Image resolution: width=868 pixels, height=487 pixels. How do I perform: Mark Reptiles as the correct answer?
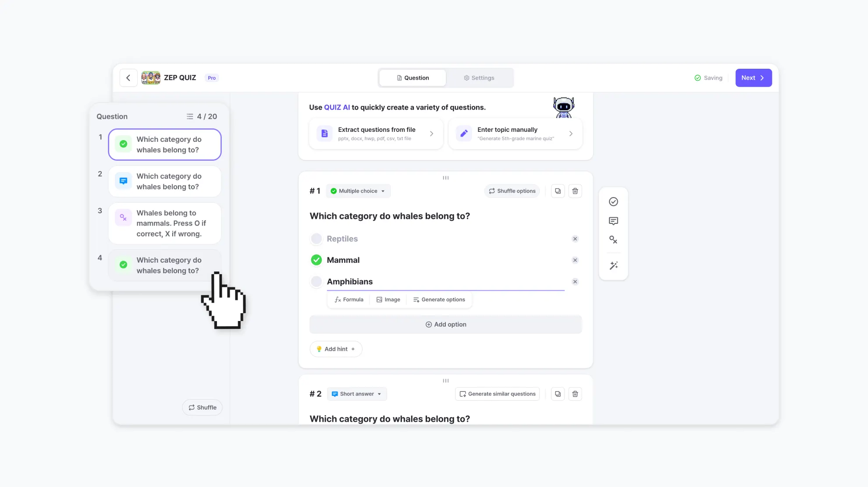tap(316, 239)
